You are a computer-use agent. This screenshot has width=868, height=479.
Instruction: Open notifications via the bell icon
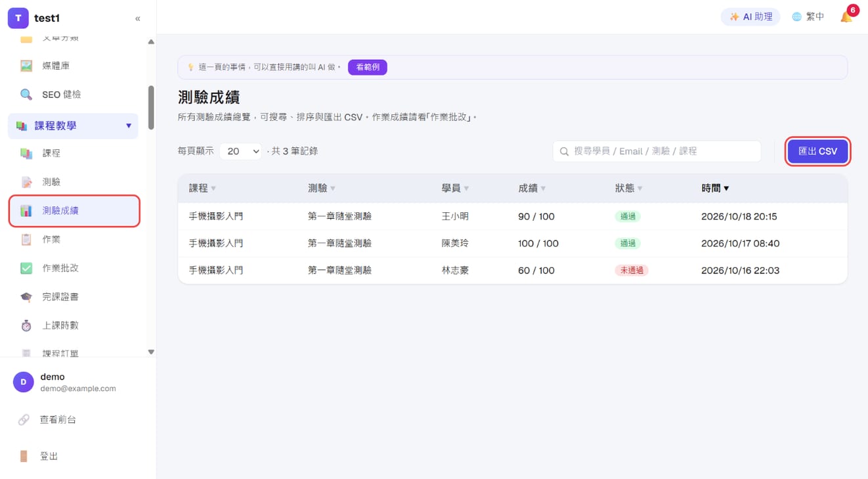coord(846,17)
